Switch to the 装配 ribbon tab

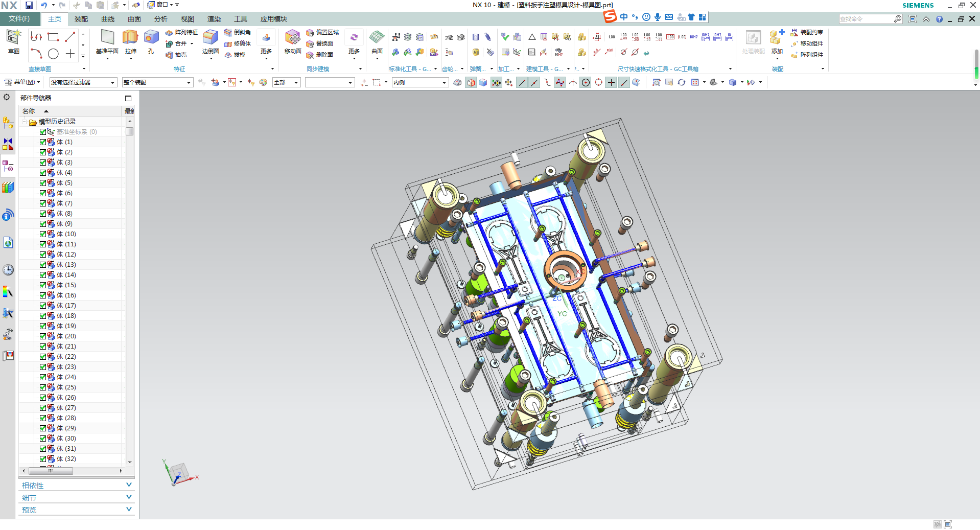[81, 19]
